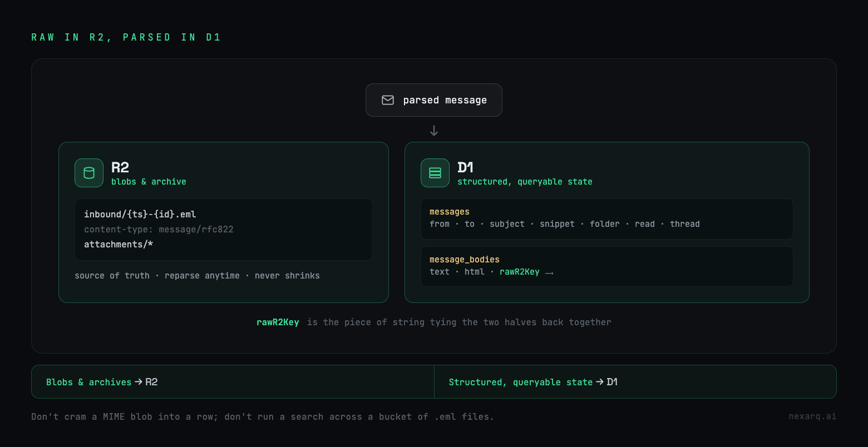Click the envelope icon beside parsed message
This screenshot has height=447, width=868.
tap(388, 100)
